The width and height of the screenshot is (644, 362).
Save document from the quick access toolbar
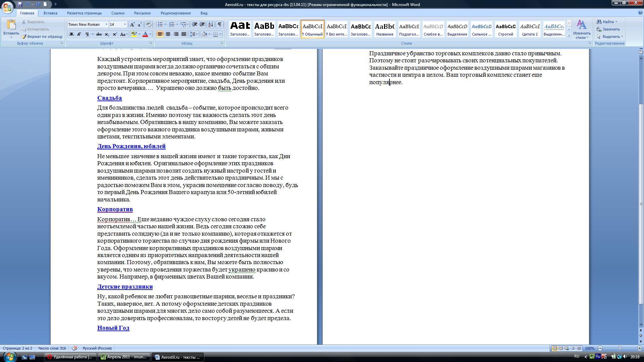[x=20, y=4]
